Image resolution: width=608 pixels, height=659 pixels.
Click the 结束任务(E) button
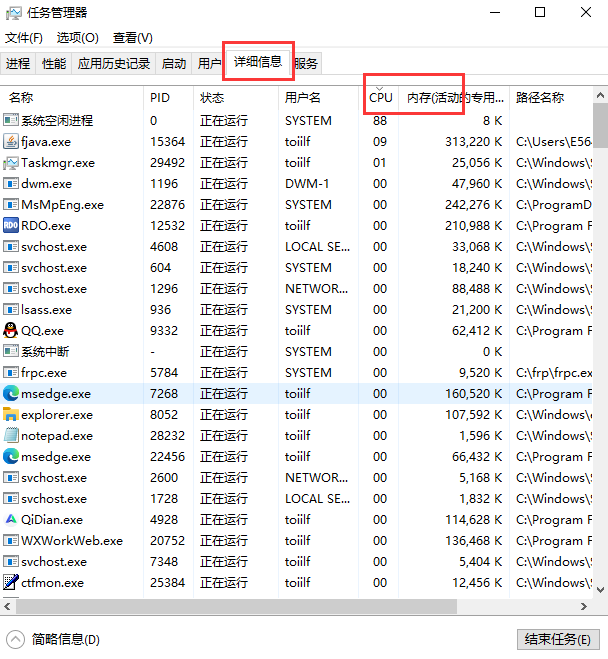[558, 639]
